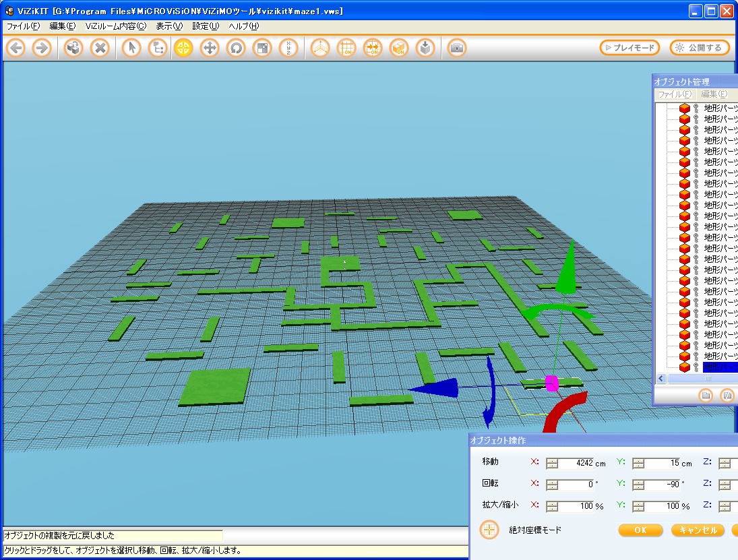This screenshot has height=560, width=738.
Task: Select the arrow pointer selection tool
Action: click(x=131, y=48)
